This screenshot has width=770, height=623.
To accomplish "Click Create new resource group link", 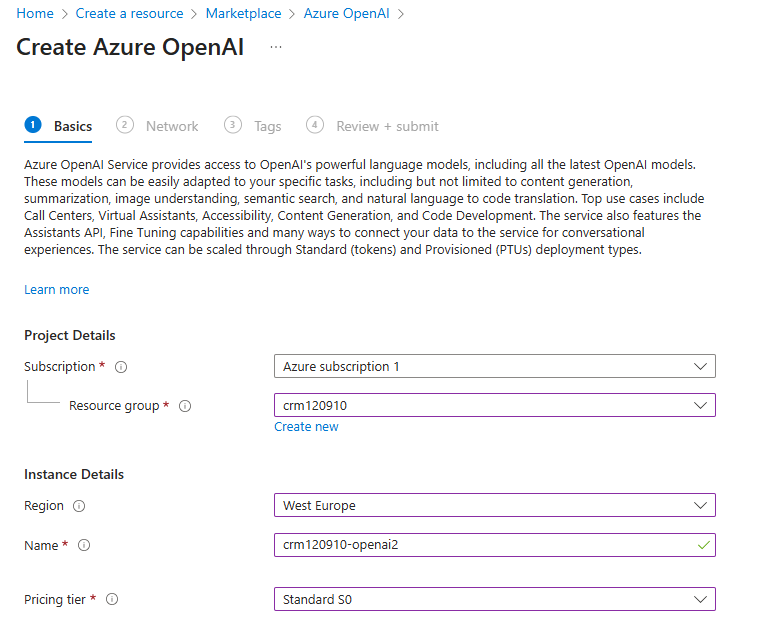I will [306, 427].
